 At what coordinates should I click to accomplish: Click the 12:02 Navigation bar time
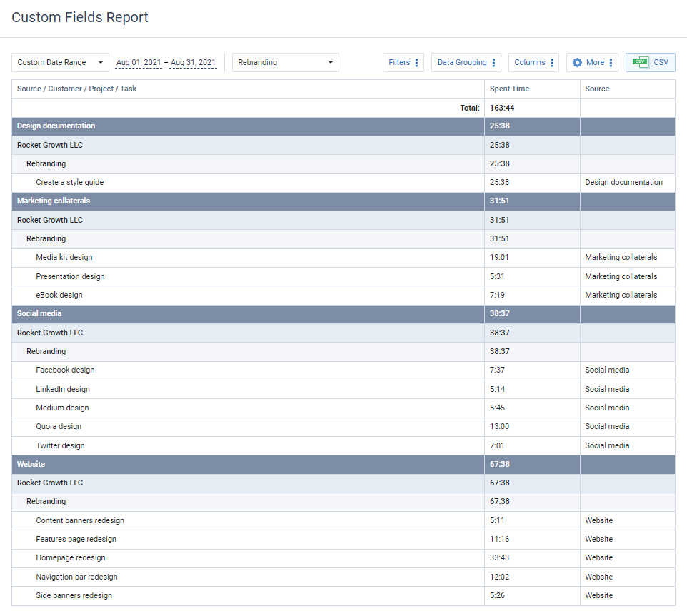pyautogui.click(x=499, y=577)
